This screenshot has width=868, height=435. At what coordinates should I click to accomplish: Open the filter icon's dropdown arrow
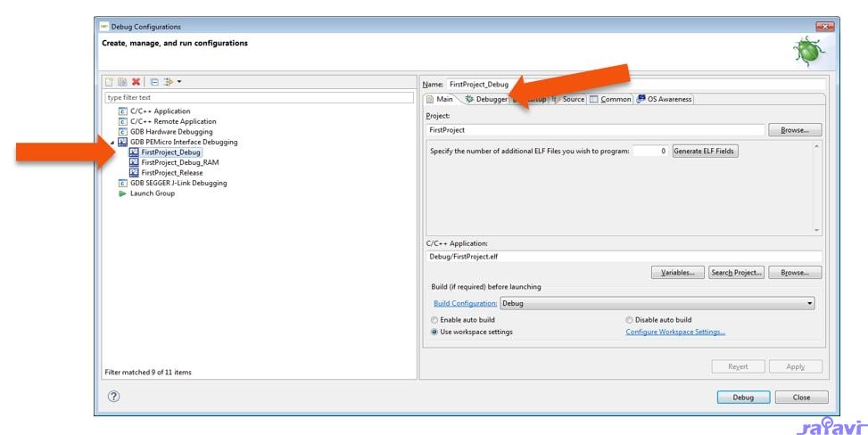(x=178, y=82)
